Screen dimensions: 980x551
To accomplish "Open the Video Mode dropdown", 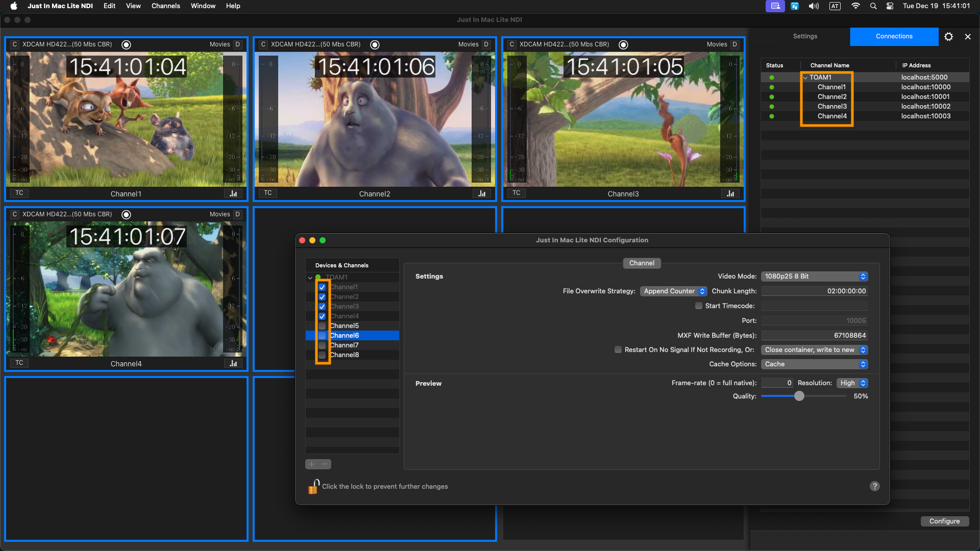I will [814, 277].
